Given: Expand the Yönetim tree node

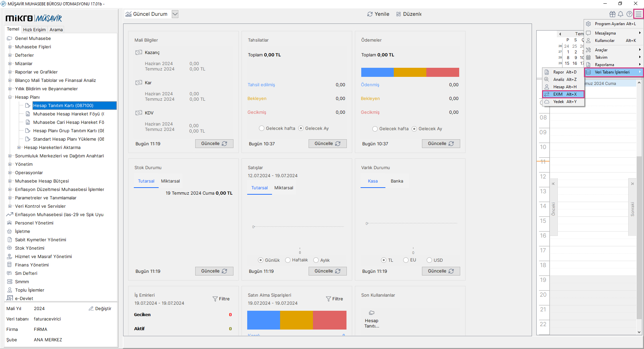Looking at the screenshot, I should click(x=10, y=164).
